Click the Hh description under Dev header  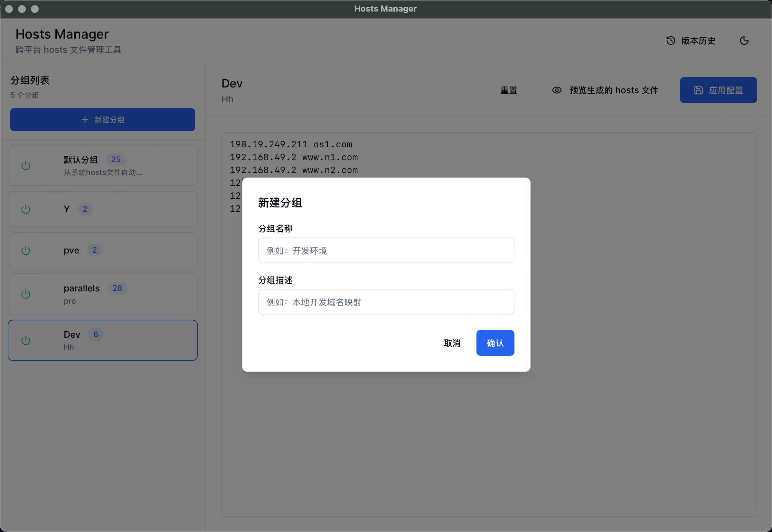tap(227, 99)
